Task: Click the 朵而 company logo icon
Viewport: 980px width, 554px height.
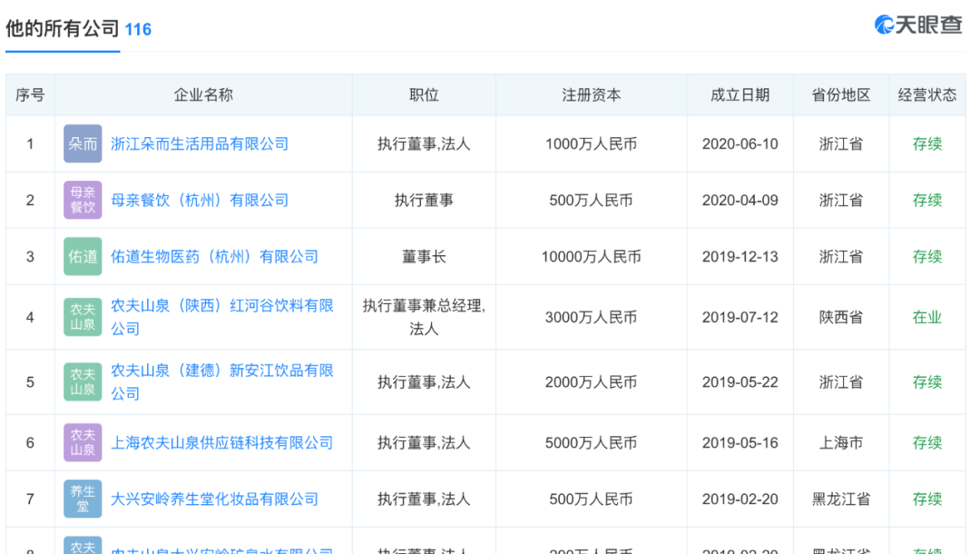Action: [x=83, y=143]
